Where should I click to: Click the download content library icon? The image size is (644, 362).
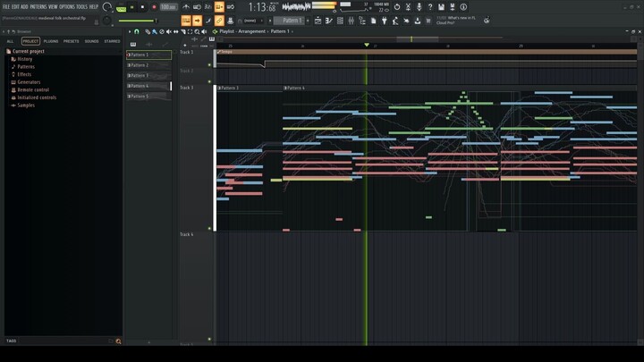[418, 21]
